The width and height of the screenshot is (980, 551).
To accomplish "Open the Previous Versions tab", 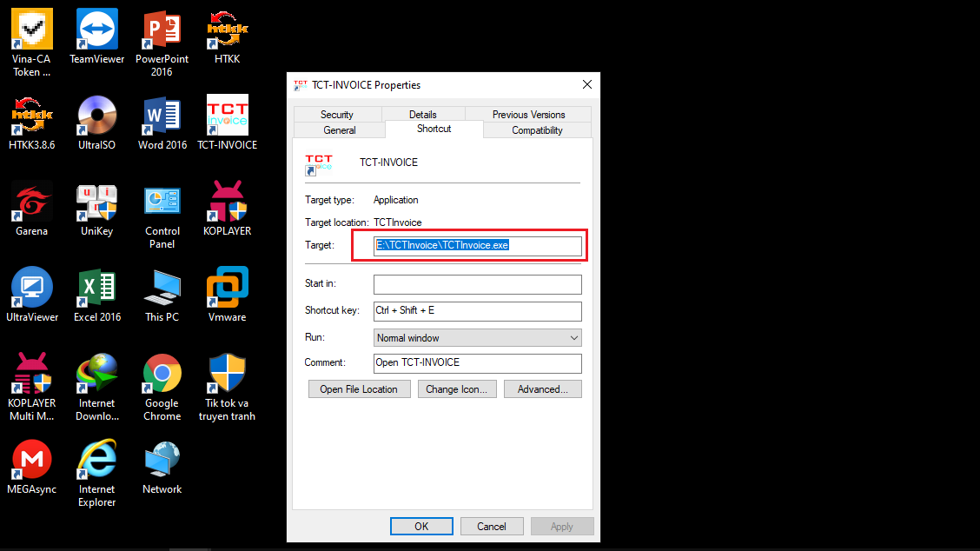I will [528, 115].
